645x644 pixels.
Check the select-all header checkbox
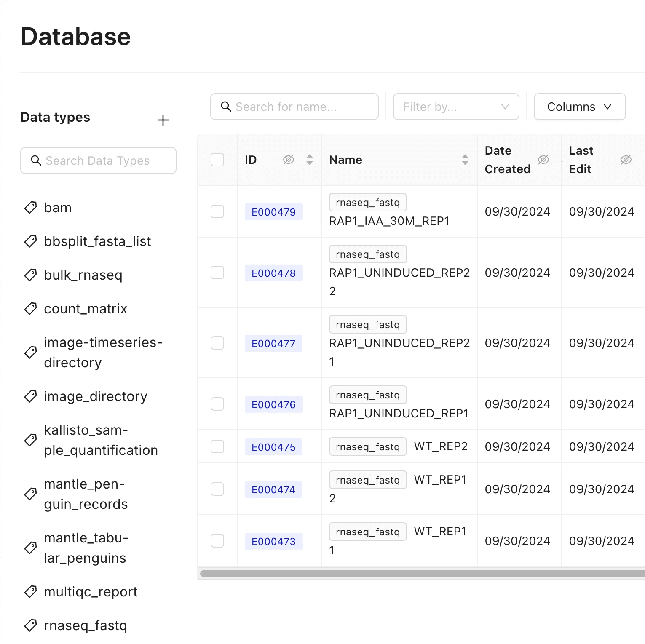pos(217,160)
